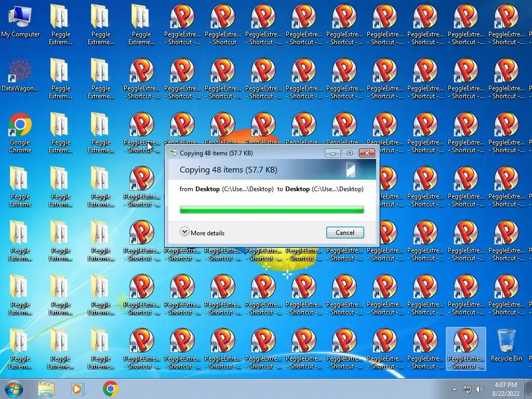532x399 pixels.
Task: Select the DataWagon desktop shortcut
Action: point(20,76)
